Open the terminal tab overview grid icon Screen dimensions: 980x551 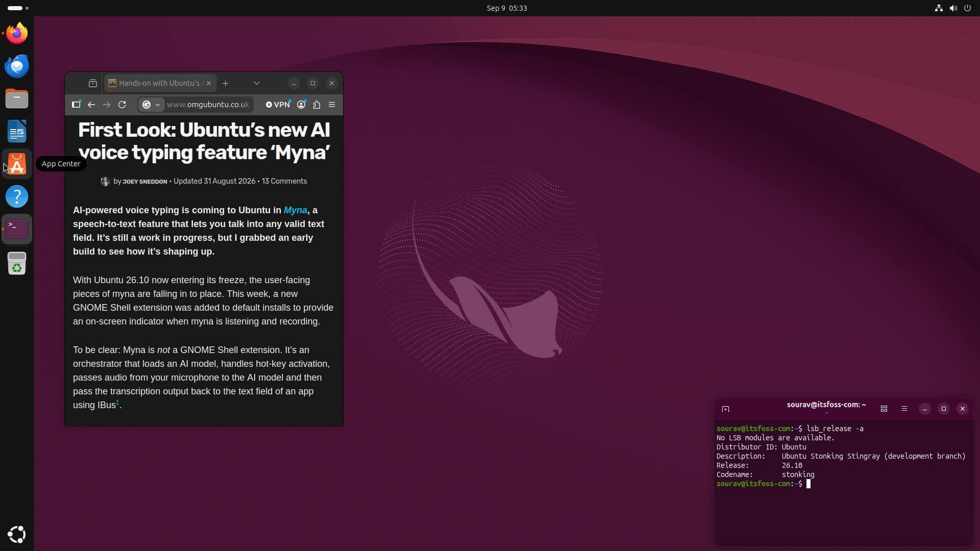point(884,409)
